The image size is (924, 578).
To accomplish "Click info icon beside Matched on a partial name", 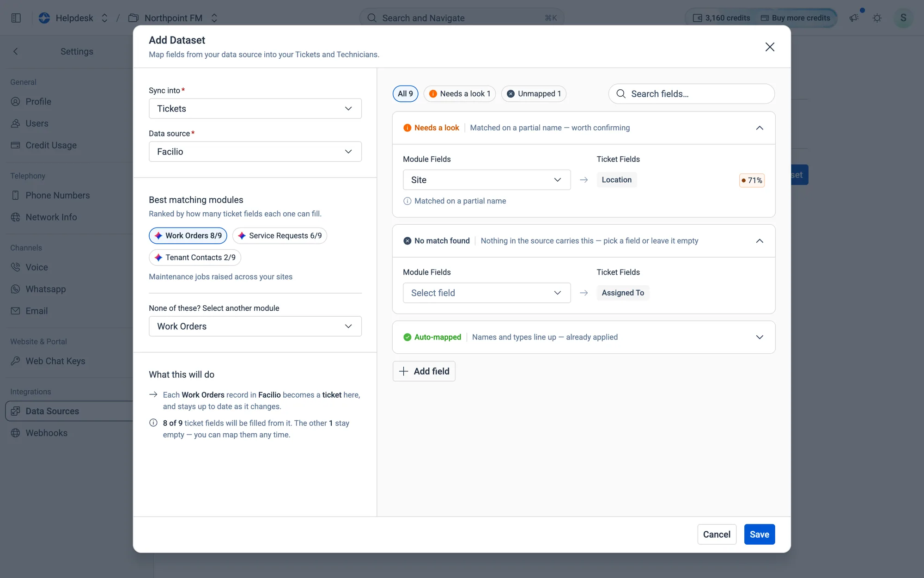I will (407, 201).
